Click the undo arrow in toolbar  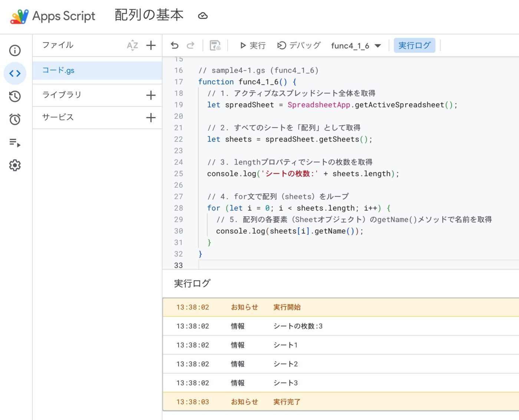(x=175, y=46)
